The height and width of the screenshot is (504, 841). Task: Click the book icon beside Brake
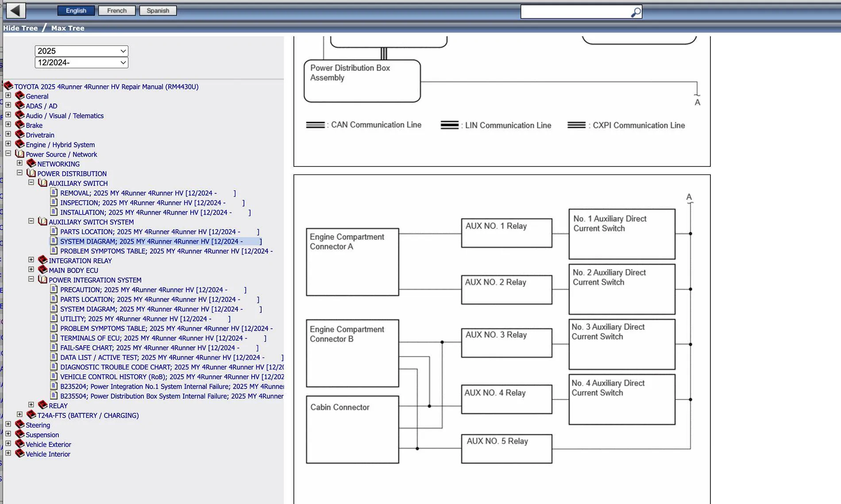(19, 125)
